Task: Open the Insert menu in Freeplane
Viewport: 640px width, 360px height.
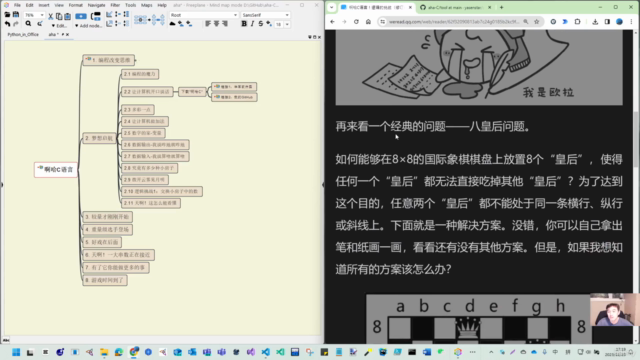Action: (x=44, y=5)
